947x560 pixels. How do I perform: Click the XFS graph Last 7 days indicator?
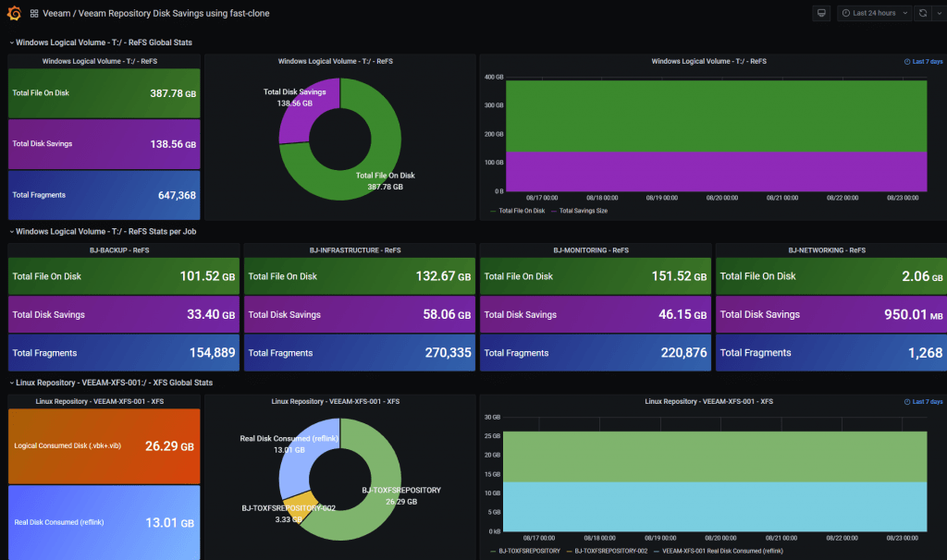point(924,402)
